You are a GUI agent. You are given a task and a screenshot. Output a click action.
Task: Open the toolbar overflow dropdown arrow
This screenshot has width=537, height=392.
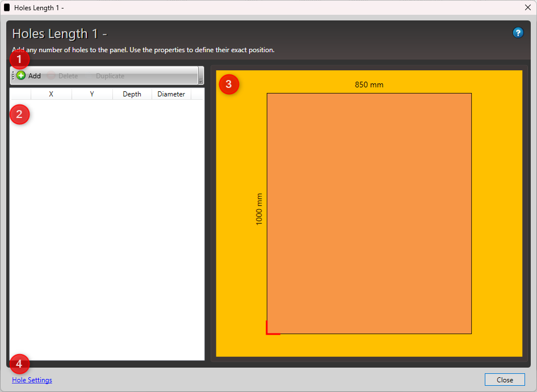[x=201, y=75]
